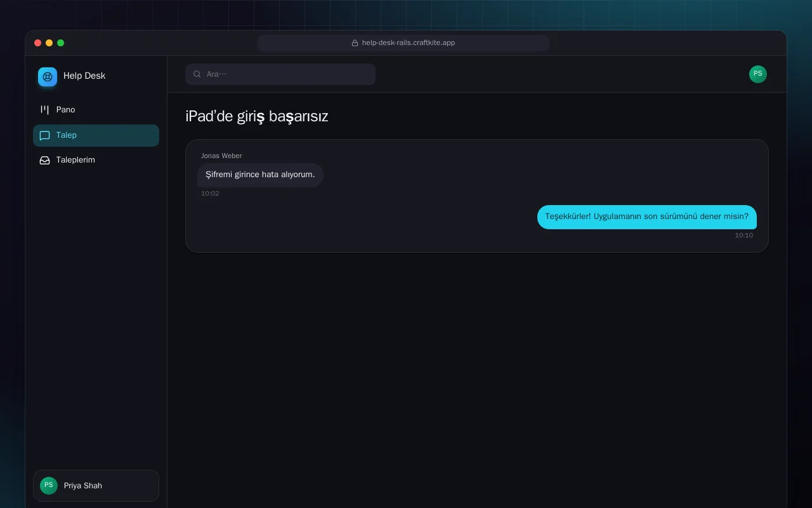Open the Priya Shah profile card
The height and width of the screenshot is (508, 812).
pos(96,486)
